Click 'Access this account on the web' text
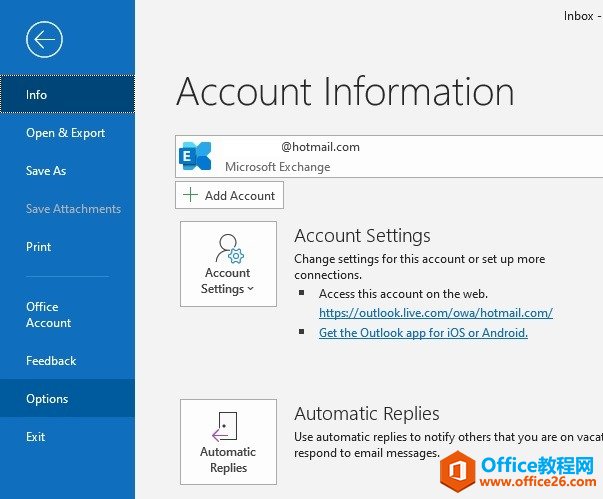 click(x=403, y=294)
